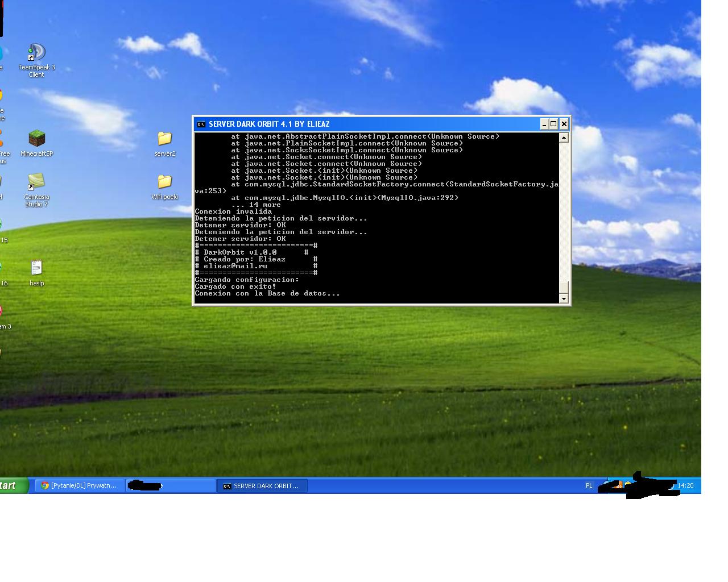
Task: Click the 14:20 clock in the system tray
Action: [685, 485]
